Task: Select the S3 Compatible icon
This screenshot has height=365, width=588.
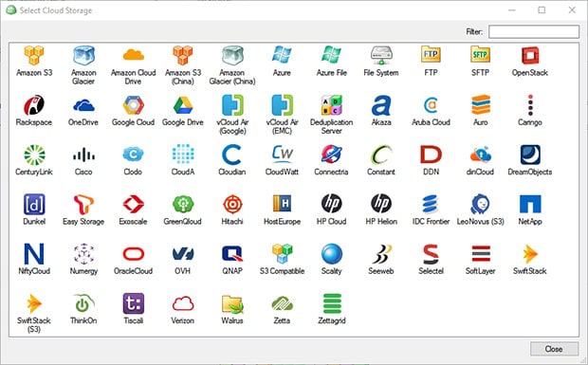Action: (282, 254)
